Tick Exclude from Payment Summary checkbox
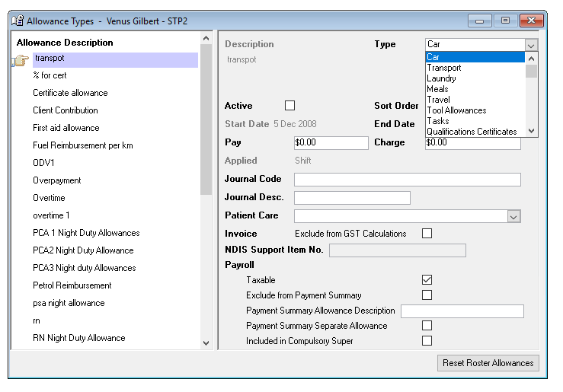This screenshot has height=392, width=563. [427, 295]
